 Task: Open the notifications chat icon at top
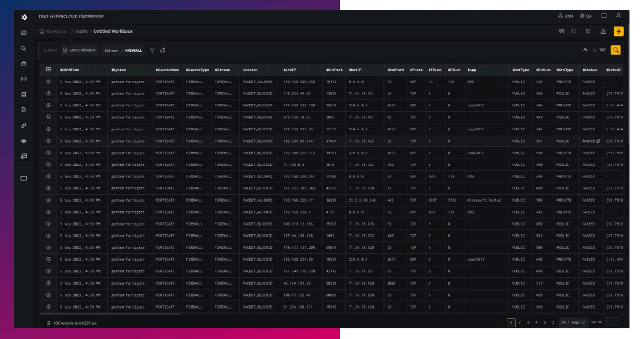[x=604, y=16]
